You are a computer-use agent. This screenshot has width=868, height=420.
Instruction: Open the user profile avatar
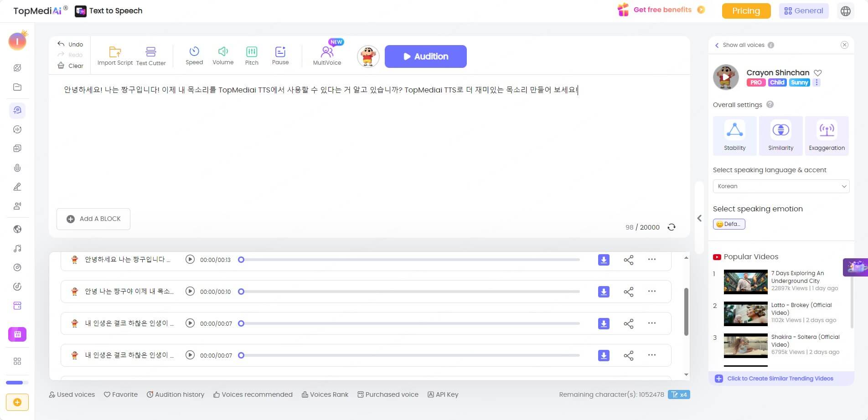click(17, 41)
